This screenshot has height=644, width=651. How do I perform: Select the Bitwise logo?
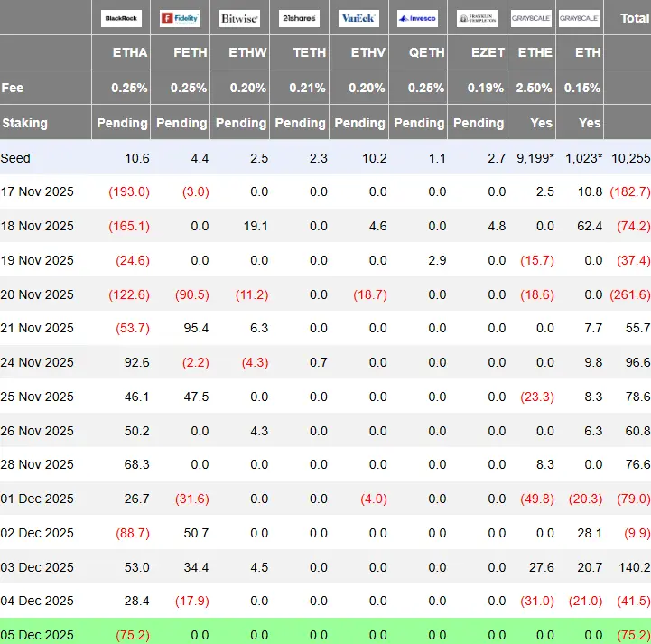tap(239, 18)
